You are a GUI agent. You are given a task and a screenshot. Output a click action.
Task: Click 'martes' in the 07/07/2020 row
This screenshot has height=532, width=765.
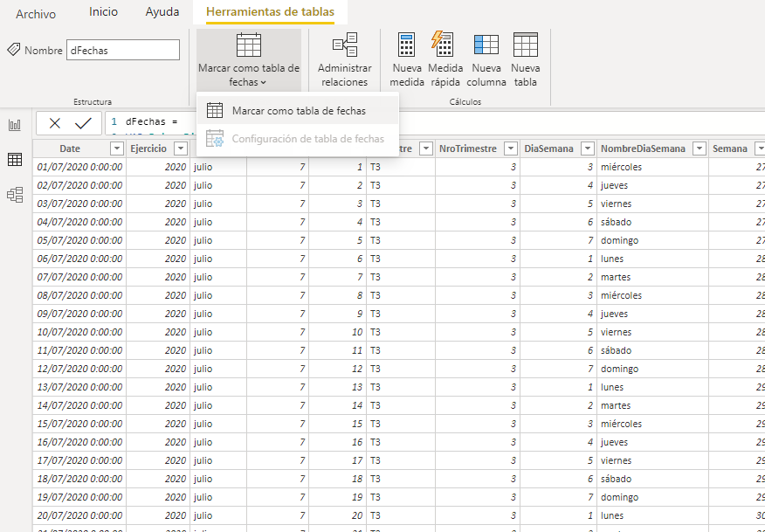(616, 277)
